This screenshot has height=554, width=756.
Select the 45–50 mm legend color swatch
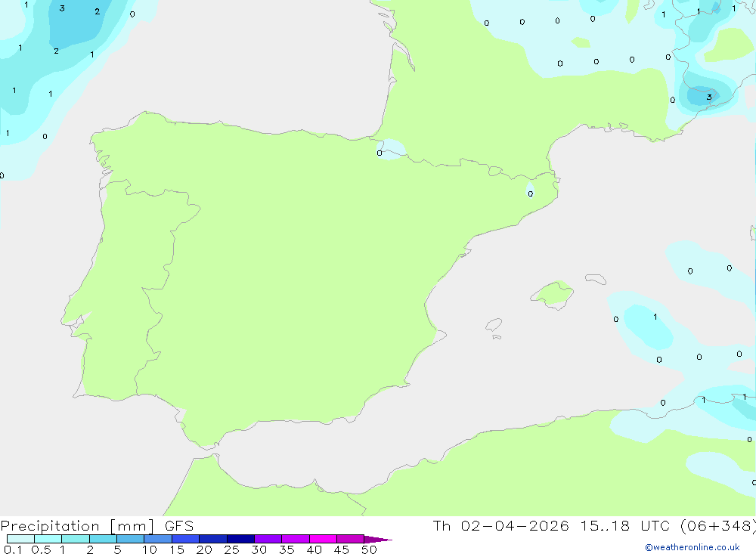point(350,539)
